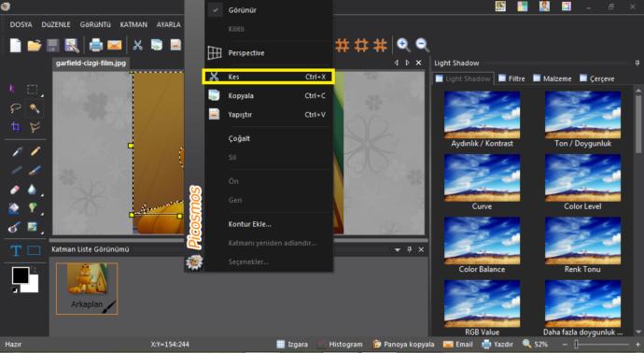Select the rectangular marquee selection tool
Image resolution: width=644 pixels, height=353 pixels.
point(33,90)
